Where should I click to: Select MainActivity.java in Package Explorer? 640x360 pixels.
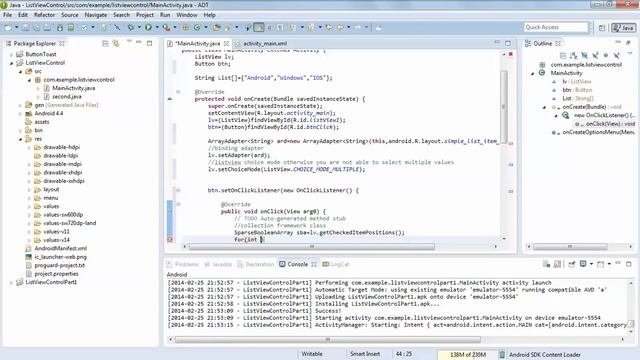pyautogui.click(x=73, y=88)
